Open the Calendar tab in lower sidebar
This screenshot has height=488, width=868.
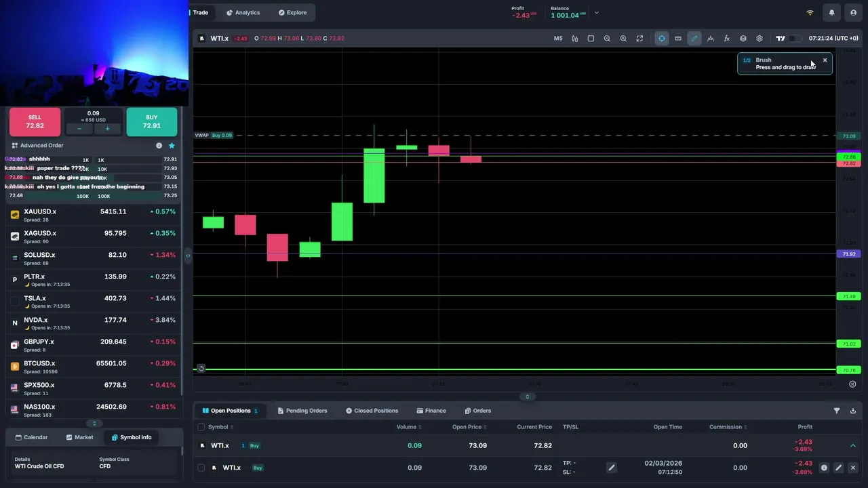32,437
